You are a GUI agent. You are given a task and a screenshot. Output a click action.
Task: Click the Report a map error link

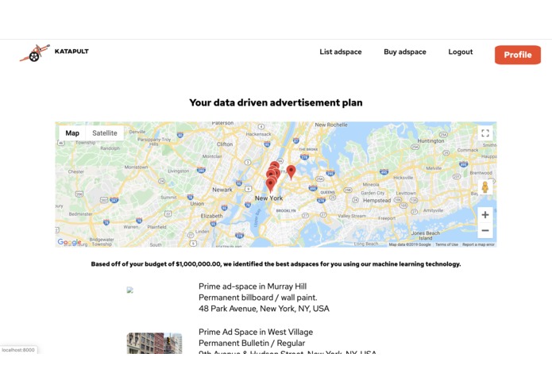(x=478, y=244)
